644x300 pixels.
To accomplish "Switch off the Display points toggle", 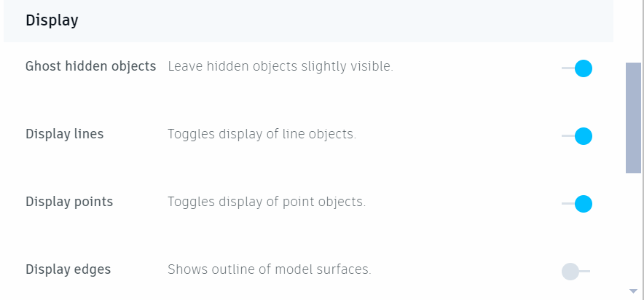I will (x=577, y=204).
